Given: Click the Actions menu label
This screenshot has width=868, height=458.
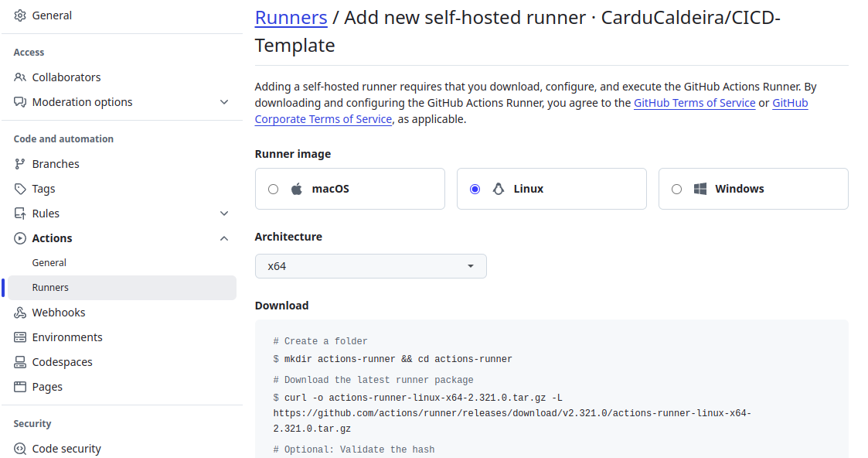Looking at the screenshot, I should [x=52, y=238].
